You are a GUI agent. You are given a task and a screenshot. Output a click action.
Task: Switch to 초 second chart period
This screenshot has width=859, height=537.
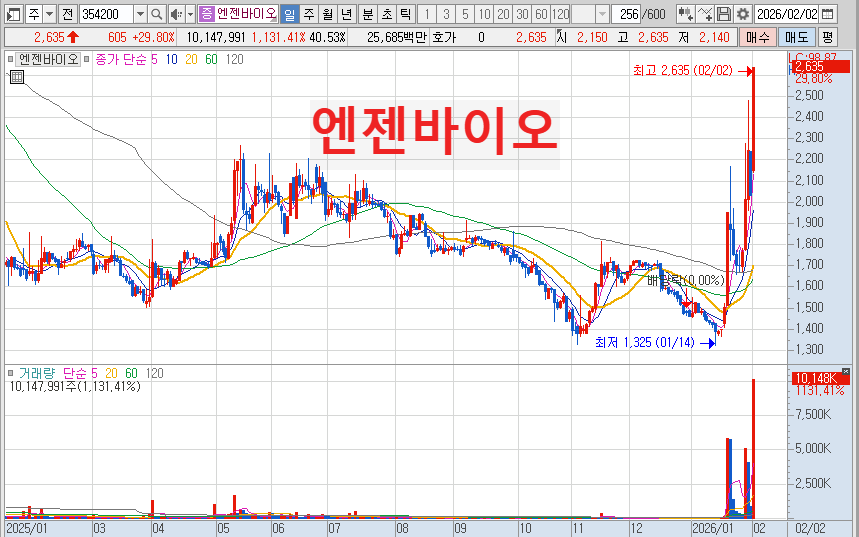[387, 14]
